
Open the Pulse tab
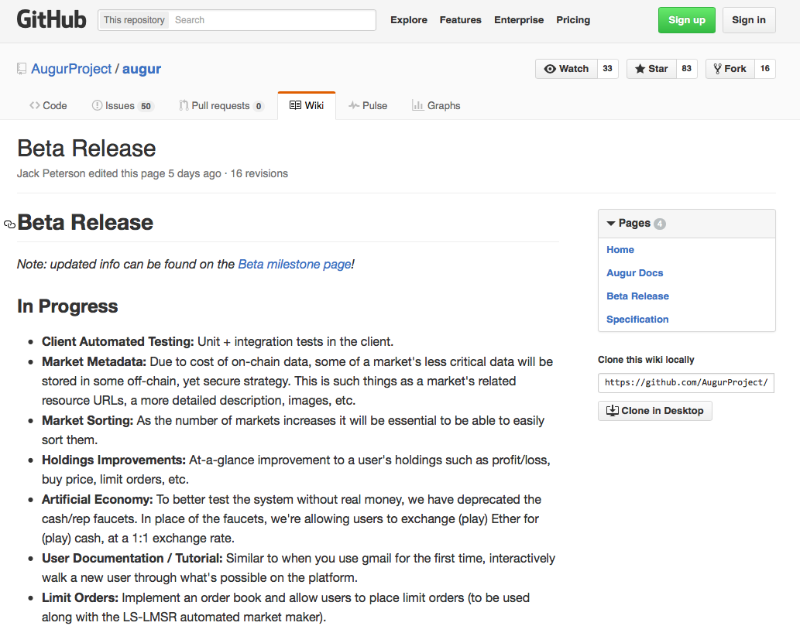pos(368,106)
